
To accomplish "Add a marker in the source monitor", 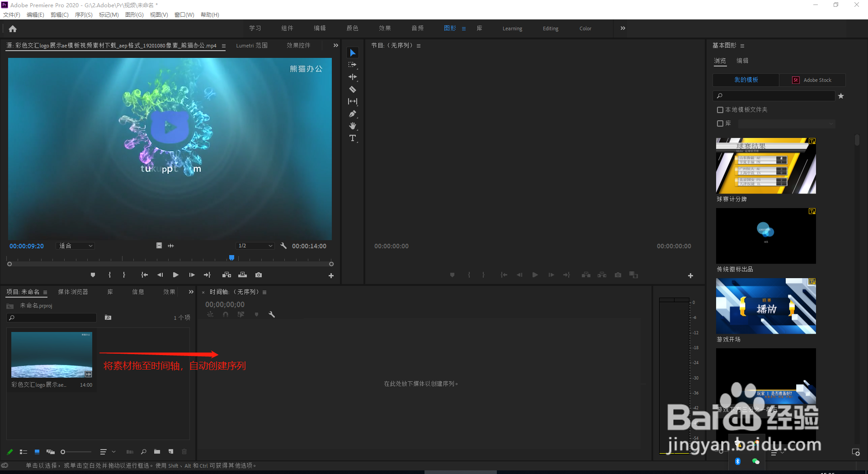I will coord(93,275).
